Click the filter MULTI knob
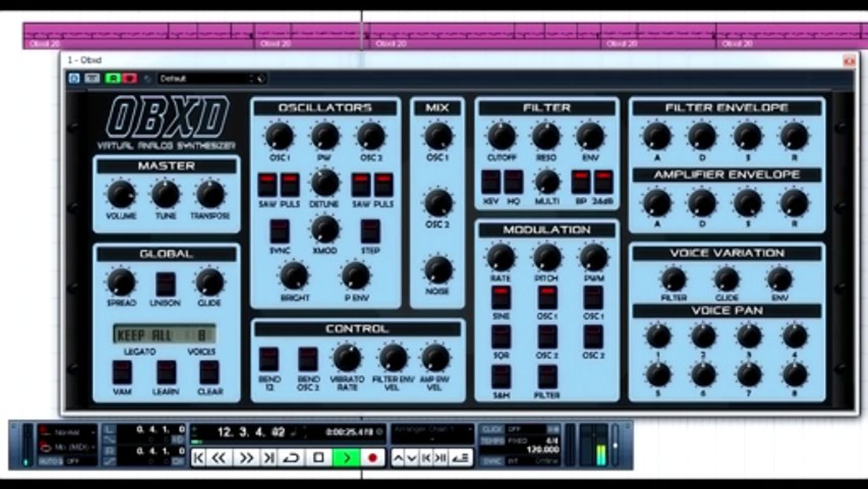The height and width of the screenshot is (489, 868). [547, 181]
